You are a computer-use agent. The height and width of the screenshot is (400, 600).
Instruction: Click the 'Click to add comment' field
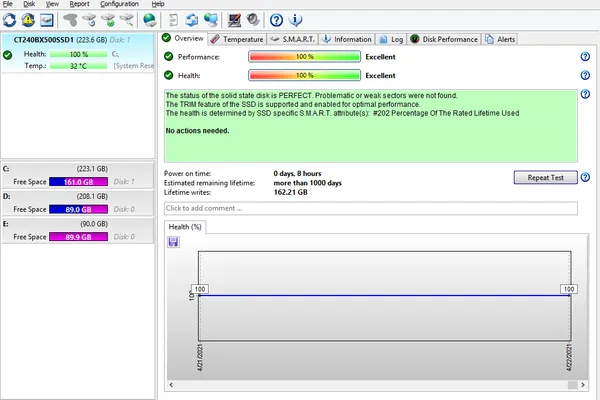tap(370, 208)
